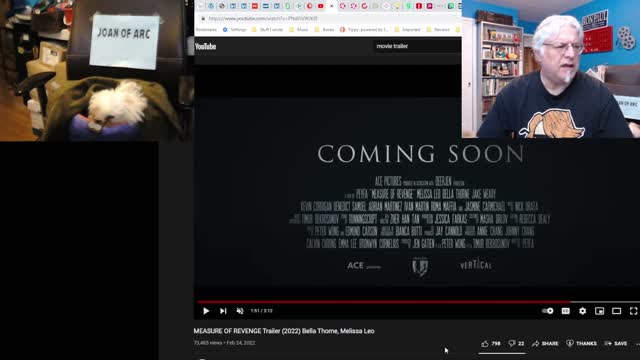The height and width of the screenshot is (360, 640).
Task: Open the Settings bookmark
Action: tap(234, 29)
